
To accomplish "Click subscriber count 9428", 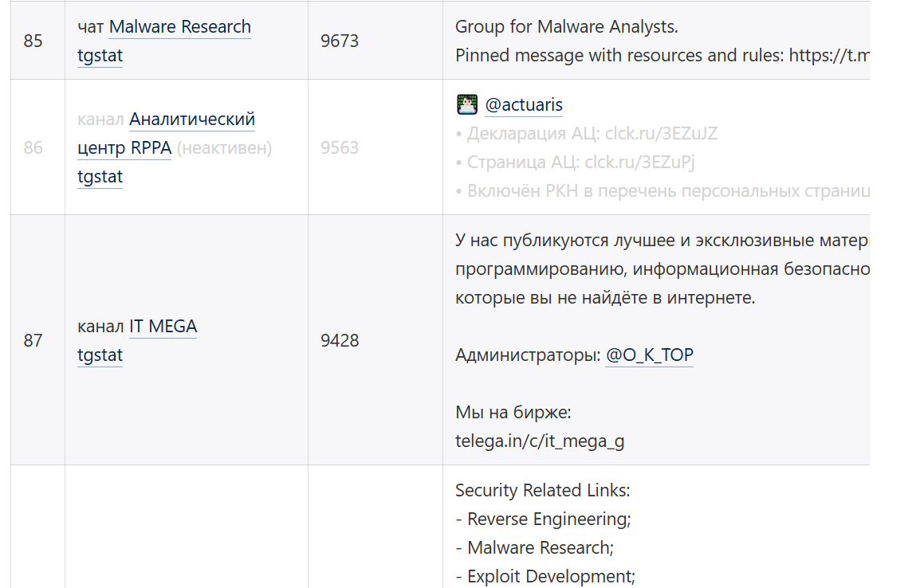I will point(340,341).
